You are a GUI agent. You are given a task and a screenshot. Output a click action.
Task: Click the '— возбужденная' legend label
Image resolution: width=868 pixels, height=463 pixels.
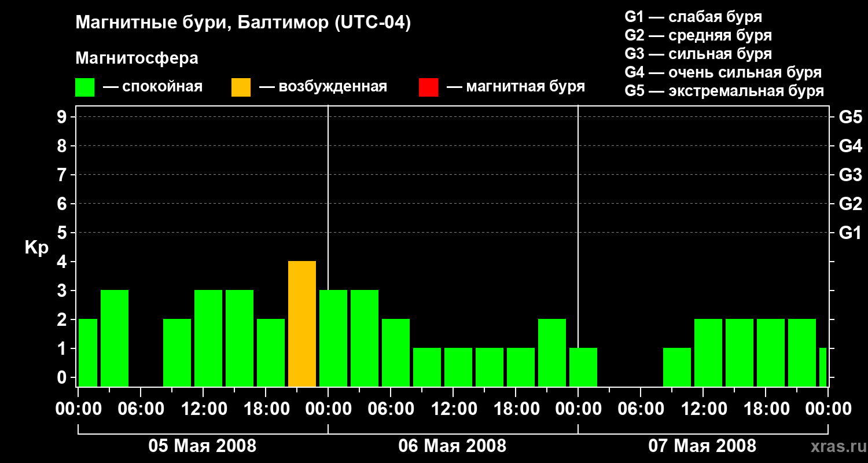(323, 87)
